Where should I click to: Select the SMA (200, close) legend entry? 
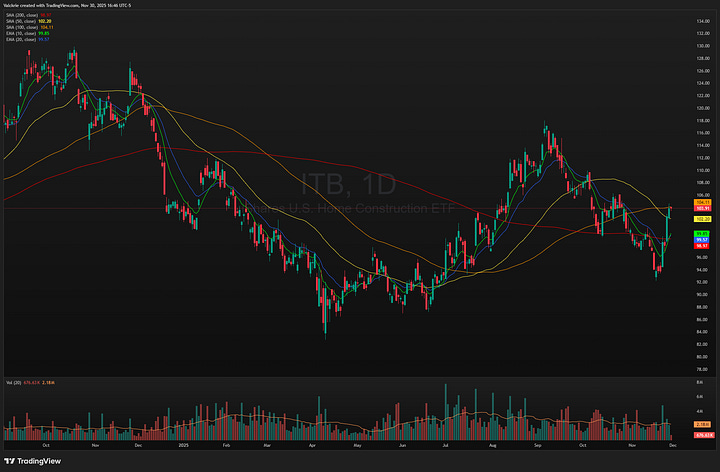point(28,15)
